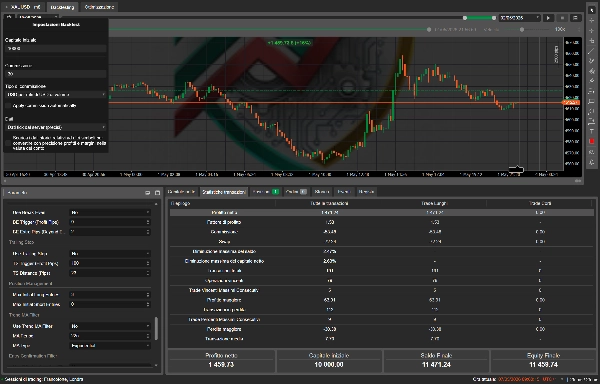Toggle precise profit and margin conversion checkbox
Screen dimensions: 600x384
pos(8,143)
